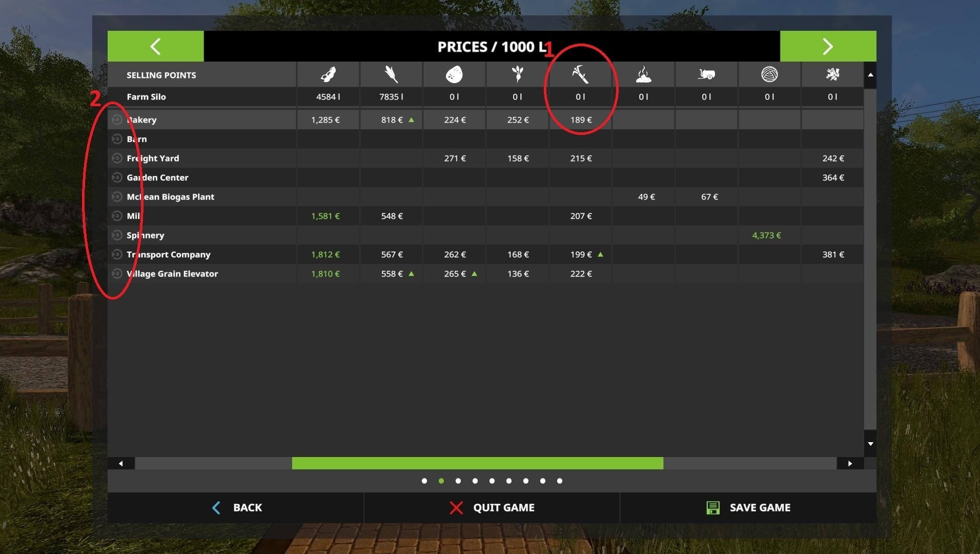Viewport: 980px width, 554px height.
Task: Go to the next page with right chevron
Action: click(828, 46)
